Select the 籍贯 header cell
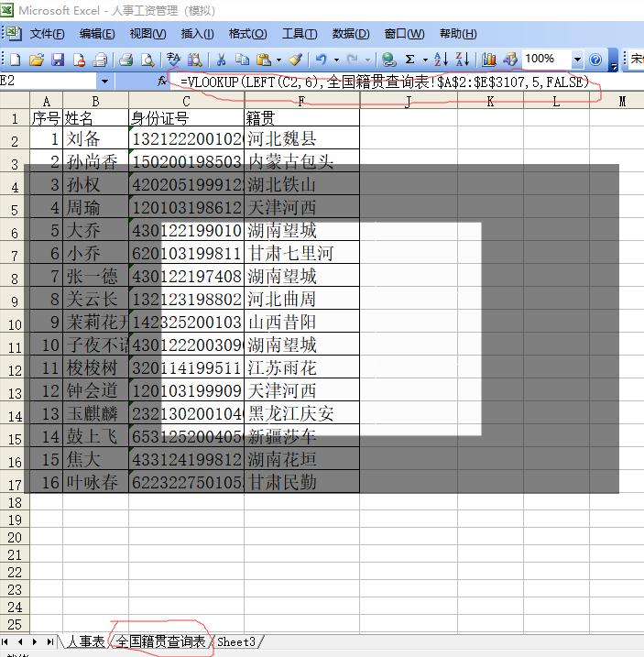644x657 pixels. tap(301, 117)
